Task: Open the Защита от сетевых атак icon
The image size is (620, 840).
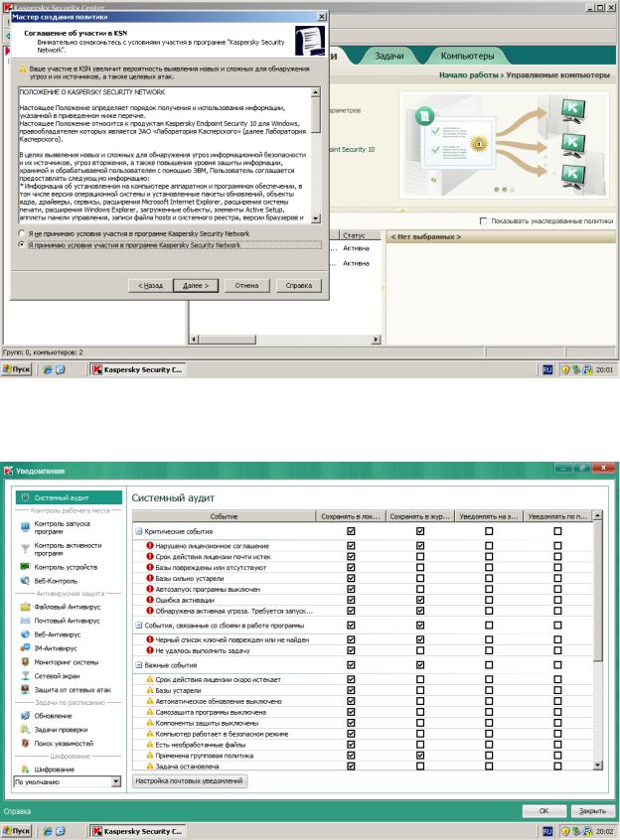Action: coord(25,690)
